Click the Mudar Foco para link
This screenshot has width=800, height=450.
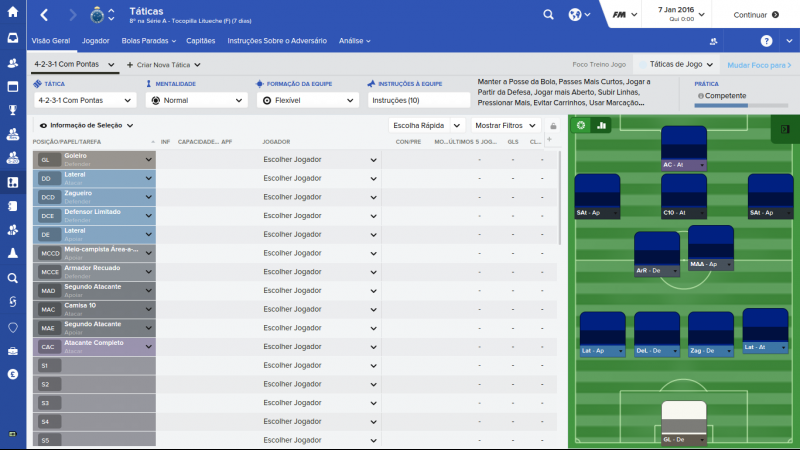tap(758, 64)
